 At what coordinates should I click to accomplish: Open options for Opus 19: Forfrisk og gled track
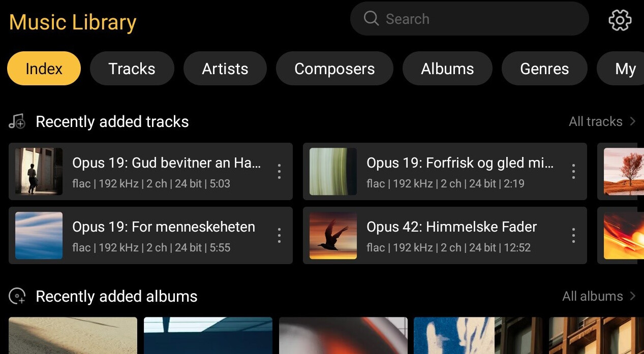[573, 172]
